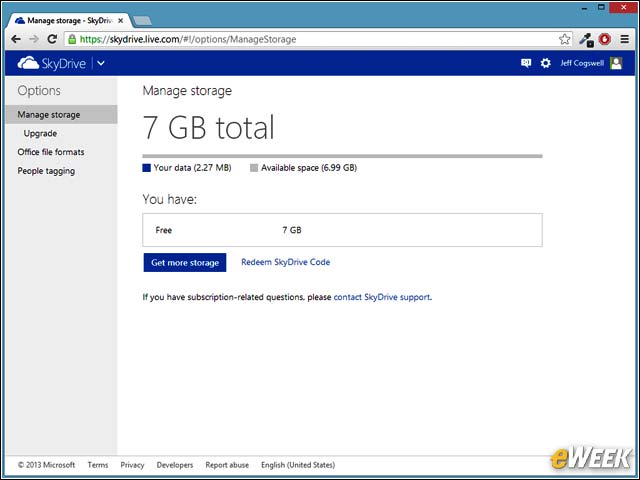640x480 pixels.
Task: Click the browser back arrow
Action: [16, 39]
